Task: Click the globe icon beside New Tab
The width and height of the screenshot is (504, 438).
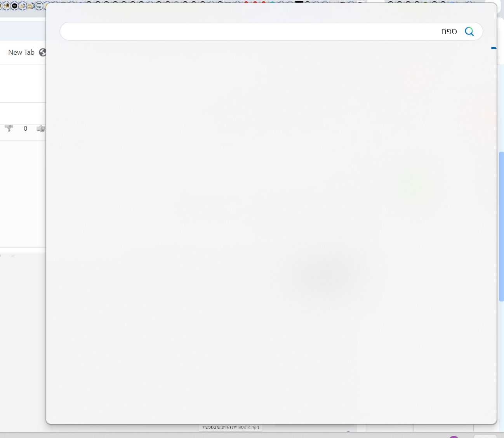Action: [43, 52]
